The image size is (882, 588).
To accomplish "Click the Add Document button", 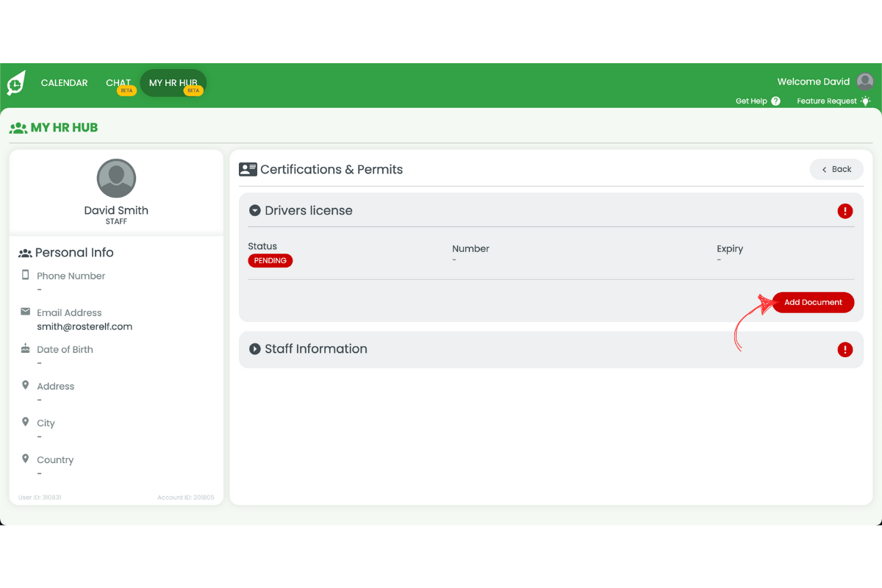I will pyautogui.click(x=813, y=302).
